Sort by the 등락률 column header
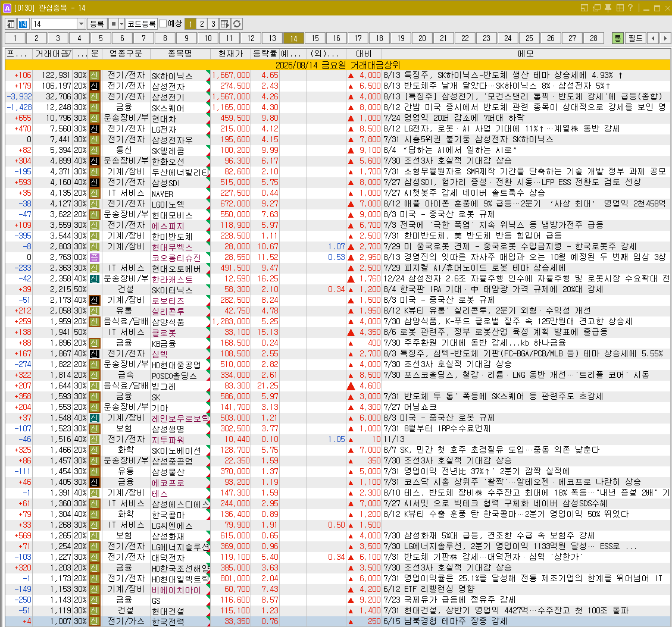This screenshot has height=627, width=672. tap(265, 54)
